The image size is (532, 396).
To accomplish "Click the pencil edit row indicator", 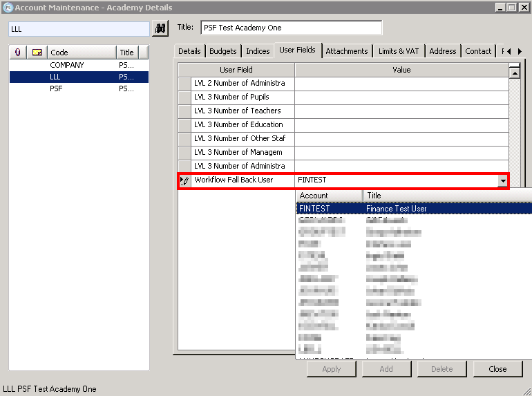I will pyautogui.click(x=184, y=180).
